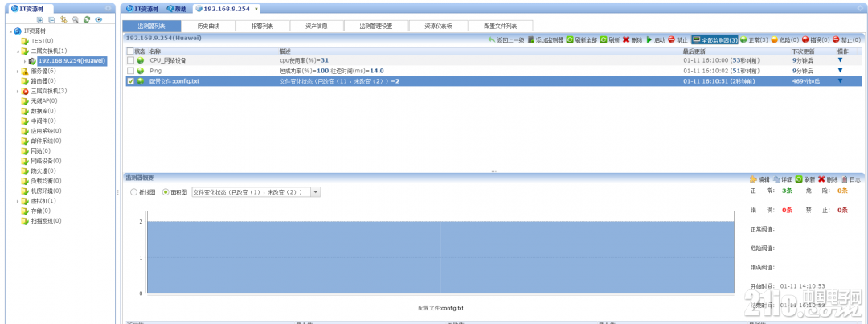Check the Ping row checkbox

click(x=130, y=71)
